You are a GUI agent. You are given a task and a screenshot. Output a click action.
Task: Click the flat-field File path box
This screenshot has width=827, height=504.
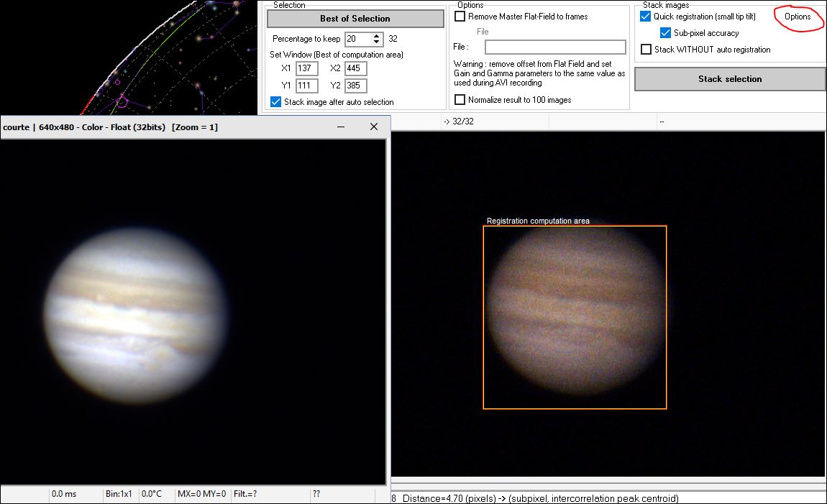click(555, 47)
